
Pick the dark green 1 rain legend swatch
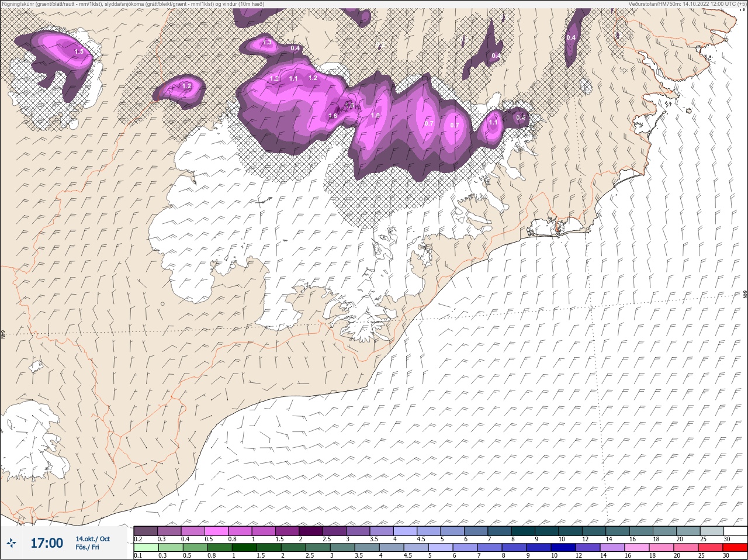244,548
